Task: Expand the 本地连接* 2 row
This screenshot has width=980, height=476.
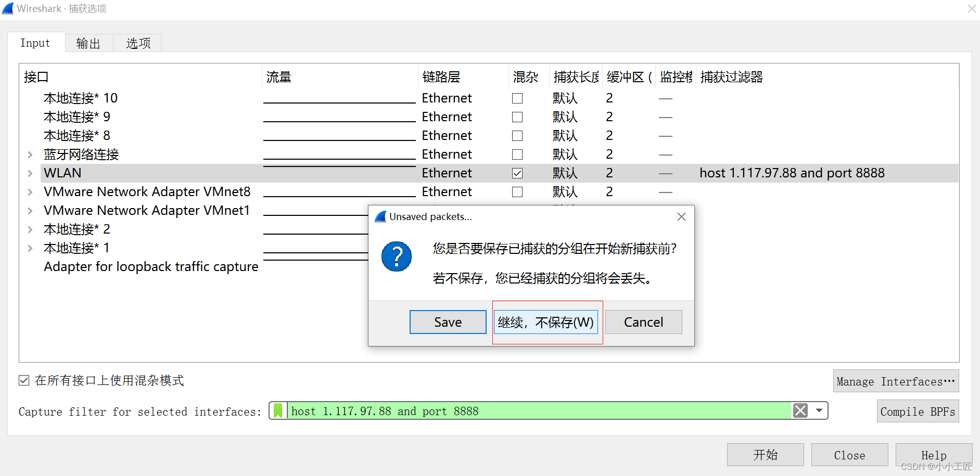Action: tap(30, 229)
